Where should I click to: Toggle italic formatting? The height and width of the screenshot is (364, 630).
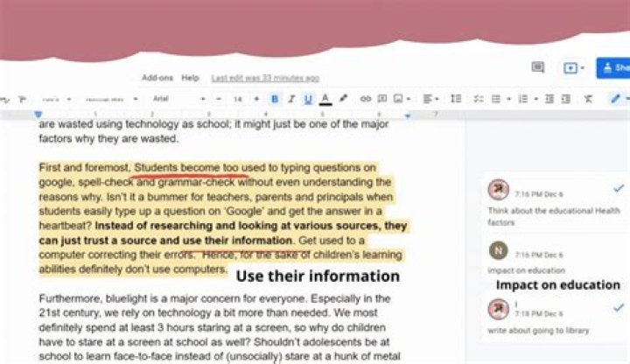[x=291, y=99]
